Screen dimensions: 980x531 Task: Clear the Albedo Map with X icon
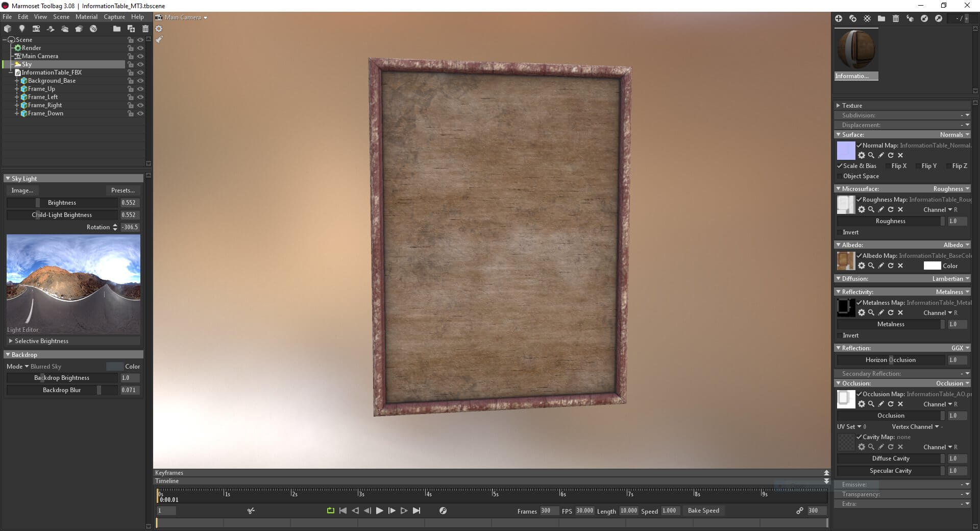pos(900,265)
